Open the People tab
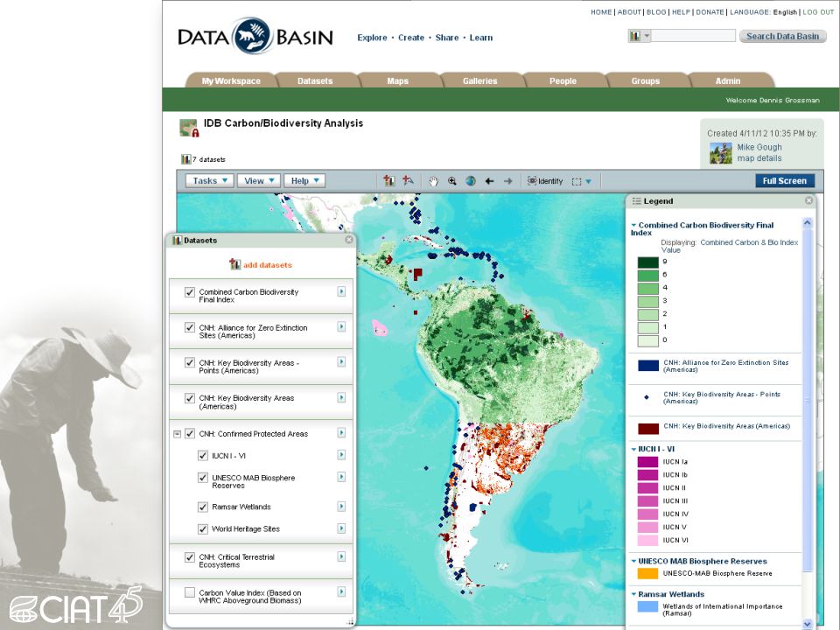 pos(563,80)
